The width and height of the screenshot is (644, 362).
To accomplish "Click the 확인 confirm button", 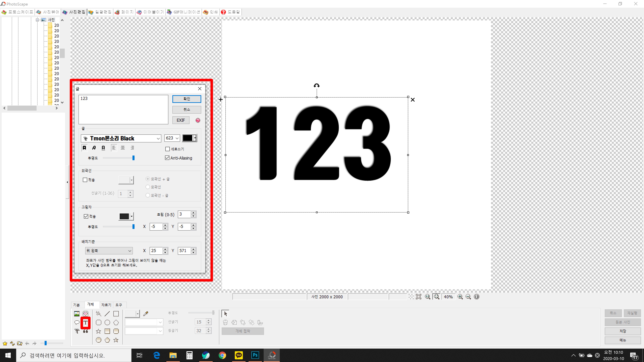I will [x=186, y=99].
